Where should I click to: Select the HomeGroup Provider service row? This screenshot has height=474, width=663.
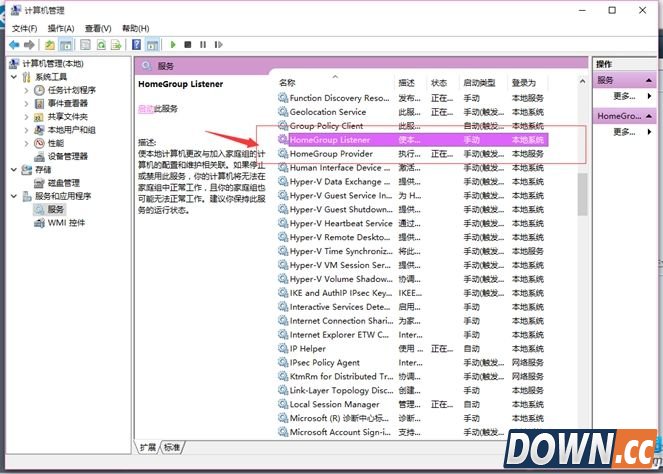(x=413, y=154)
